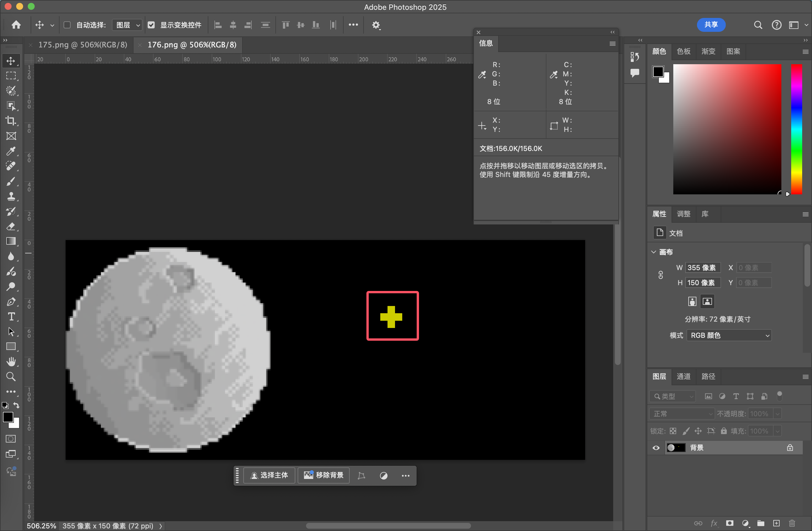
Task: Open the 填充 fill dropdown arrow
Action: click(777, 431)
